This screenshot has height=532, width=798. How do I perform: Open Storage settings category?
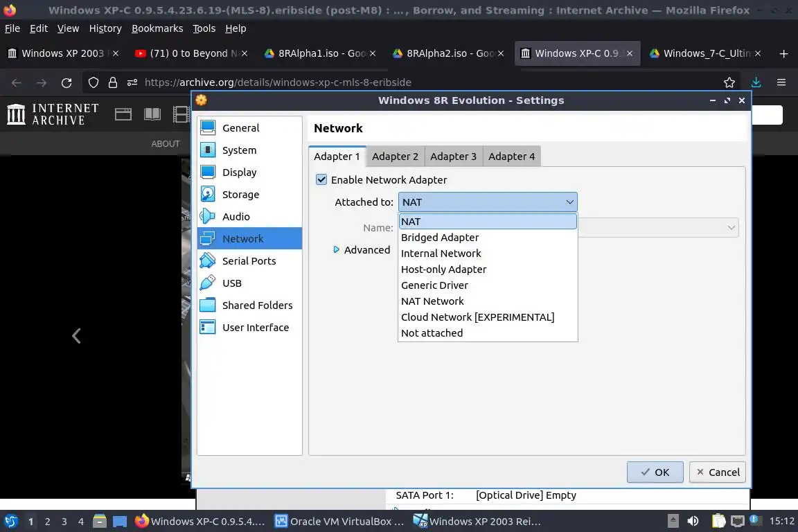point(249,195)
